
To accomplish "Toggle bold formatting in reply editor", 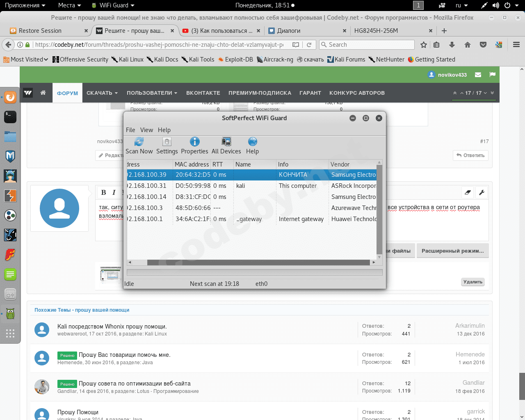I will point(103,192).
